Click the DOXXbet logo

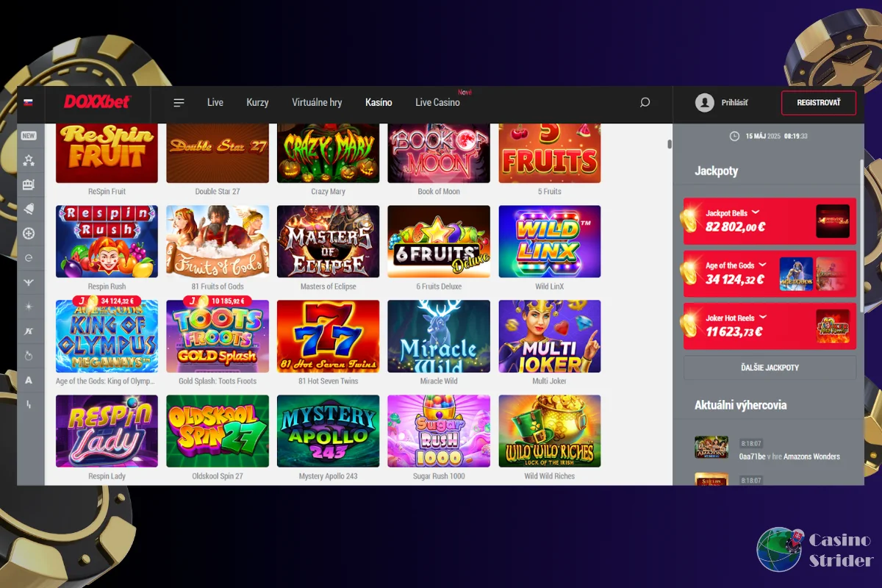coord(96,102)
